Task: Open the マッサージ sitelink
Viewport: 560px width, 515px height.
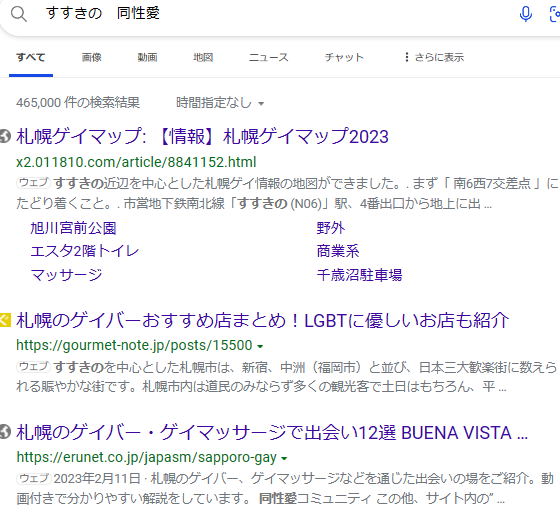Action: pos(66,275)
